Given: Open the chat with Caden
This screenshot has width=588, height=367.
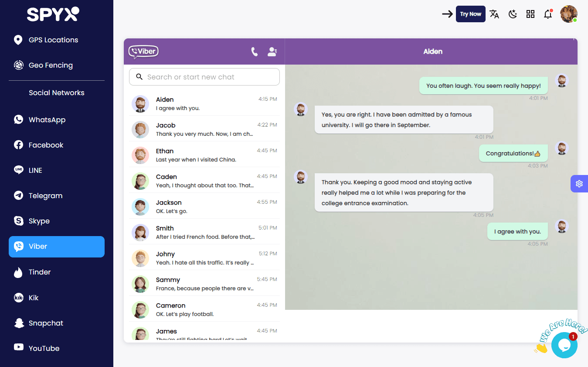Looking at the screenshot, I should coord(204,181).
